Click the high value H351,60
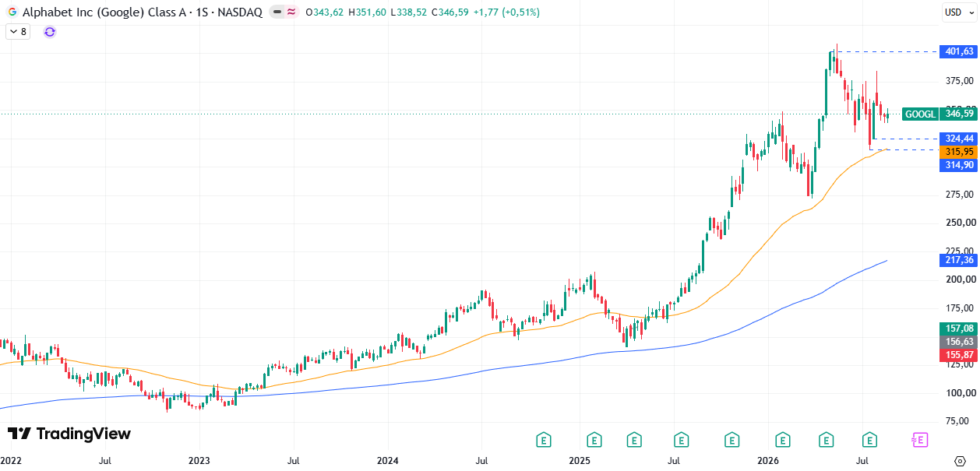The height and width of the screenshot is (471, 980). pos(366,12)
